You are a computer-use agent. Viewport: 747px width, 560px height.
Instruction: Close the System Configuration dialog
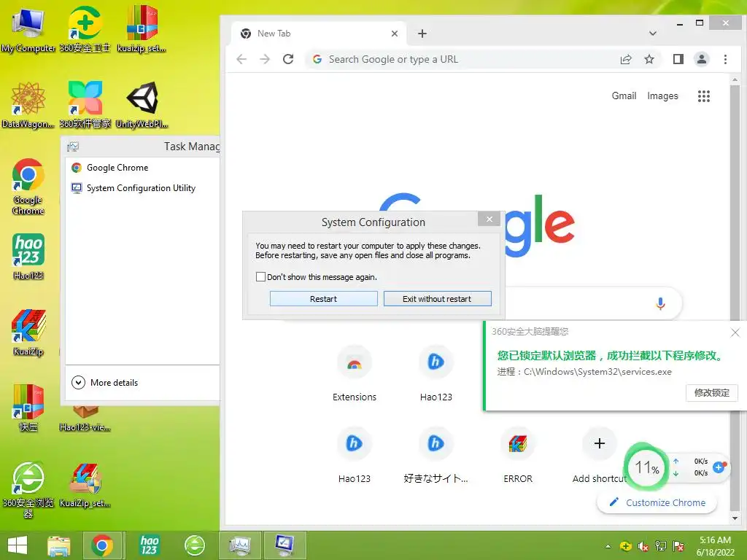tap(489, 219)
